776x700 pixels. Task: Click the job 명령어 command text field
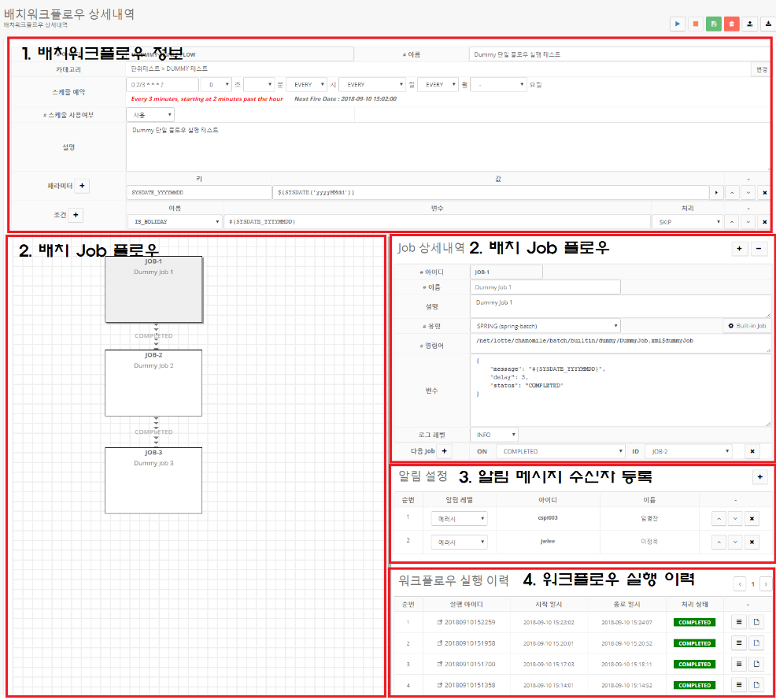click(620, 343)
